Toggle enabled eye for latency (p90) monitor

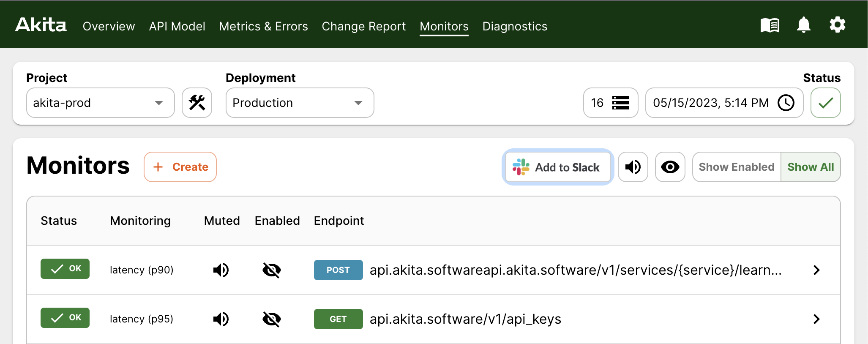tap(272, 270)
